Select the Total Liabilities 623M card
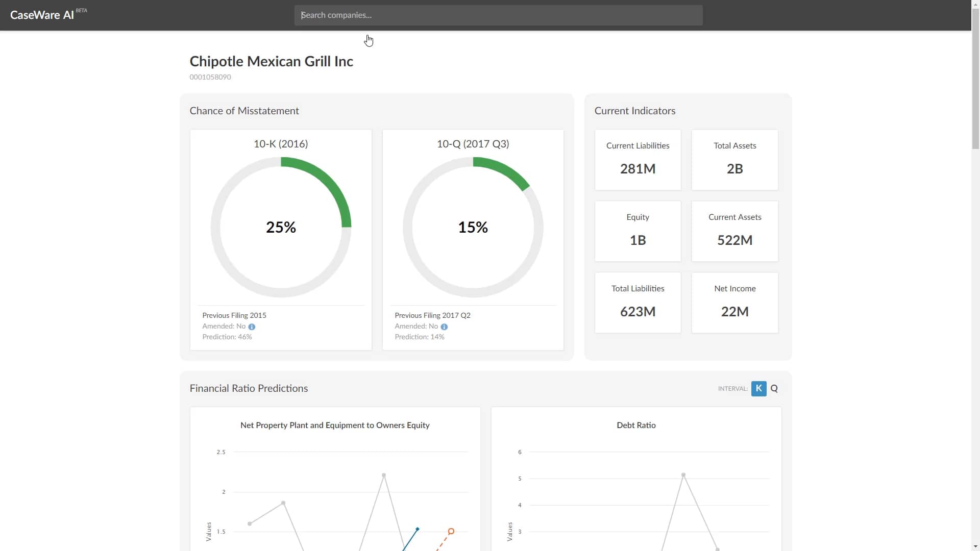 pyautogui.click(x=638, y=303)
